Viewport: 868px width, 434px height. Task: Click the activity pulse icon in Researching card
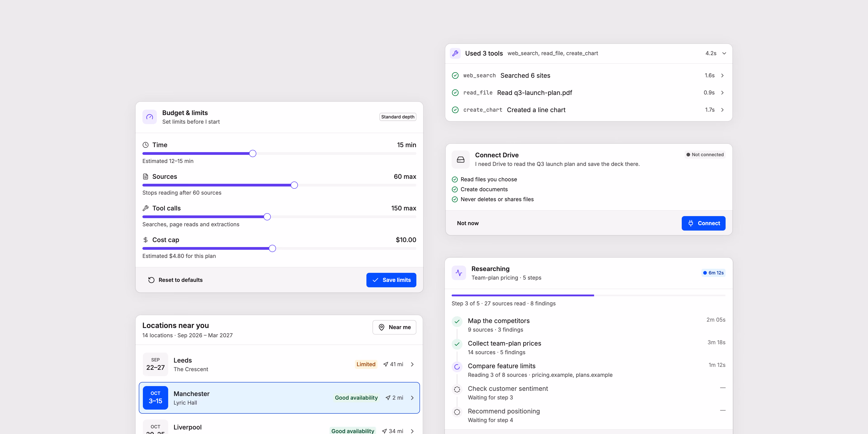459,273
